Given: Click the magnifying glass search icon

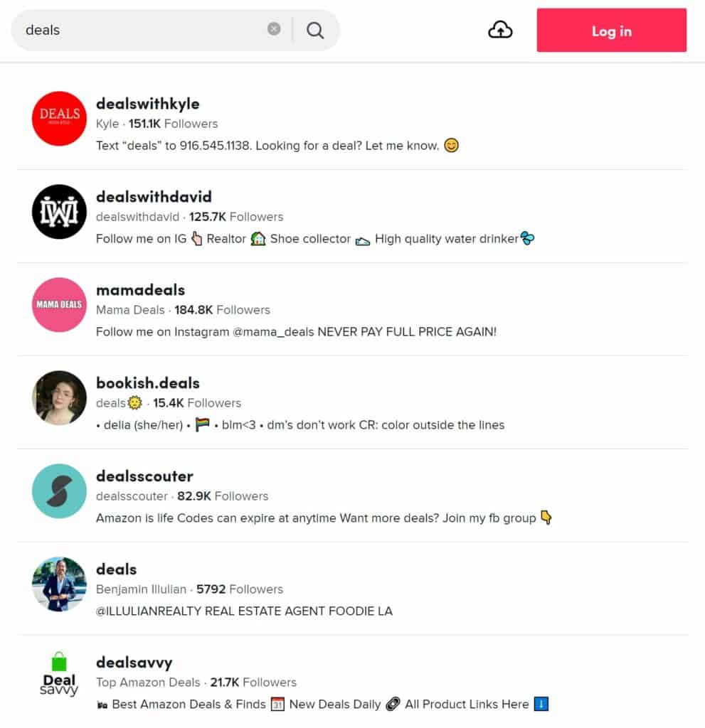Looking at the screenshot, I should point(315,30).
